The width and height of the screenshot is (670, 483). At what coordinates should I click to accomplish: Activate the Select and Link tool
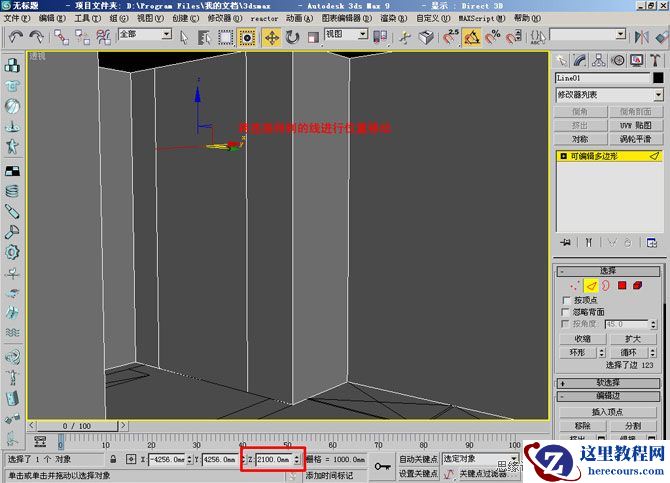tap(61, 37)
